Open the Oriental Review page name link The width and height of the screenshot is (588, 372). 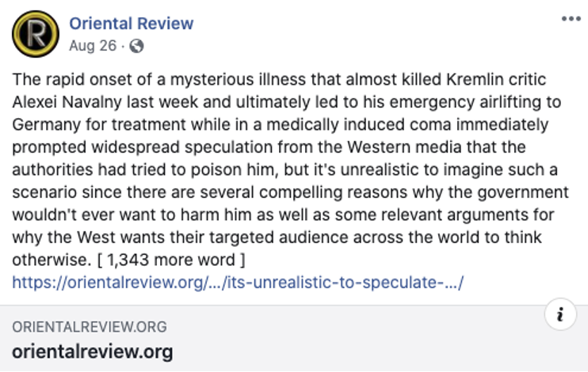coord(132,23)
